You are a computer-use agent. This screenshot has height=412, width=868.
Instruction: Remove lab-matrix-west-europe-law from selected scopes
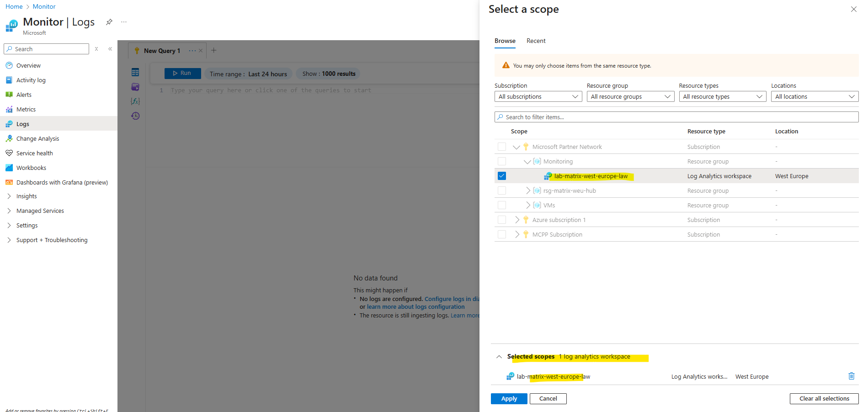point(852,376)
